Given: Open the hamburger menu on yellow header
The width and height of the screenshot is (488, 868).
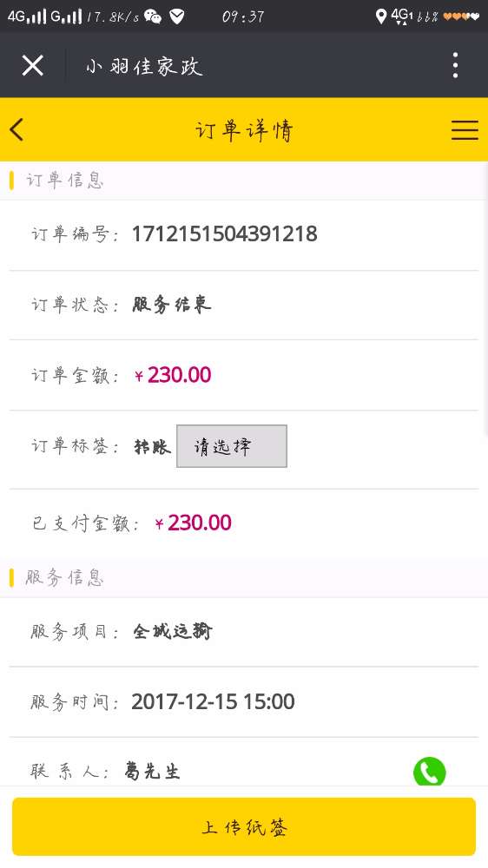Looking at the screenshot, I should (x=465, y=129).
